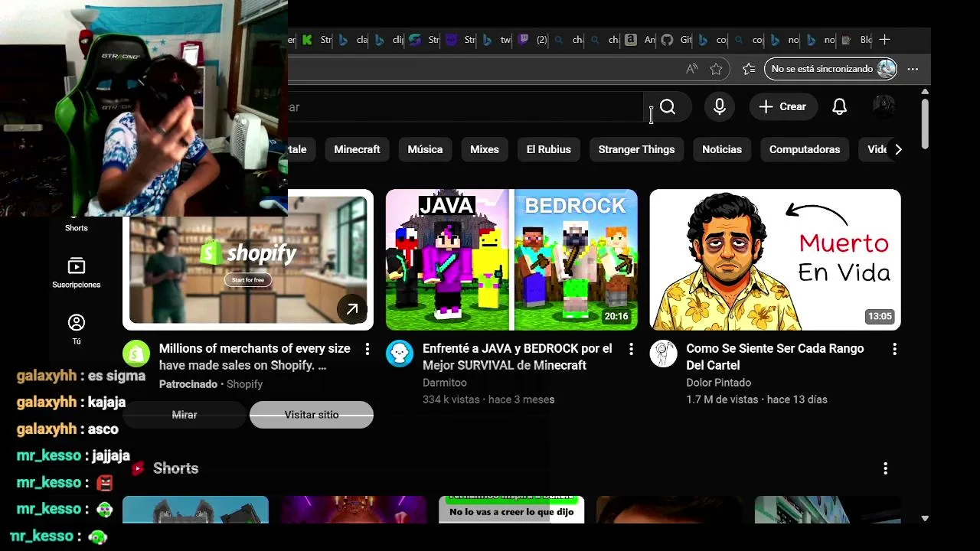Filter by the Noticias chip
The image size is (980, 551).
(722, 149)
